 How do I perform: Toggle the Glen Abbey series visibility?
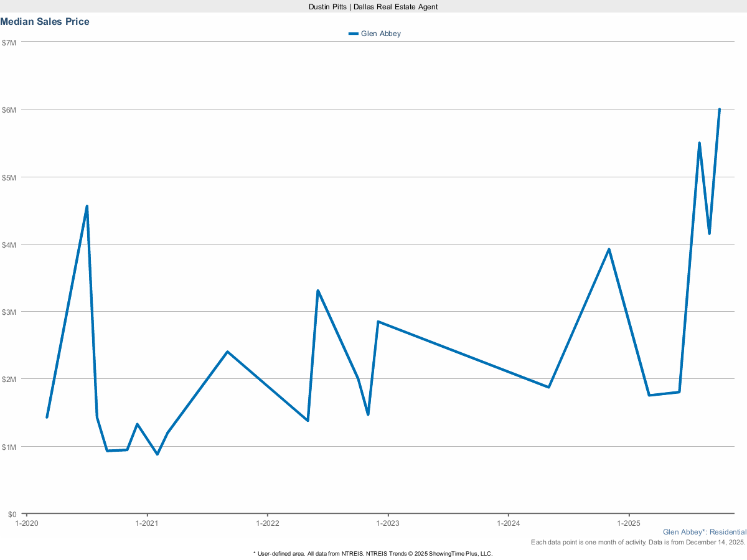click(380, 34)
